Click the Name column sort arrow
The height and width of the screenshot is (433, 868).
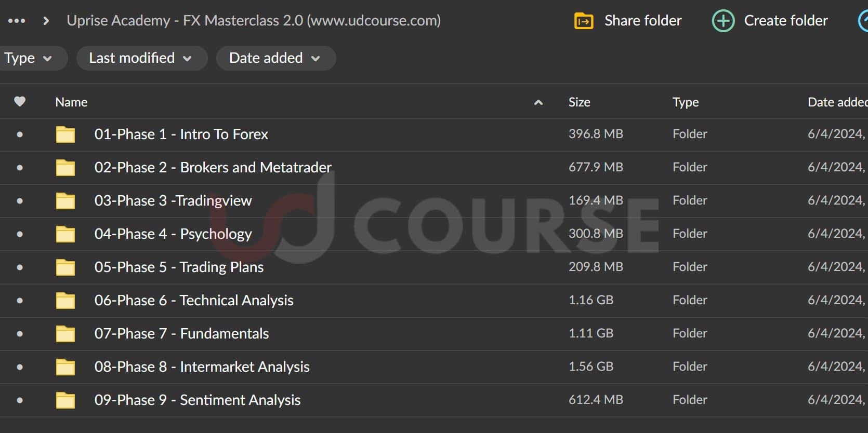point(538,102)
